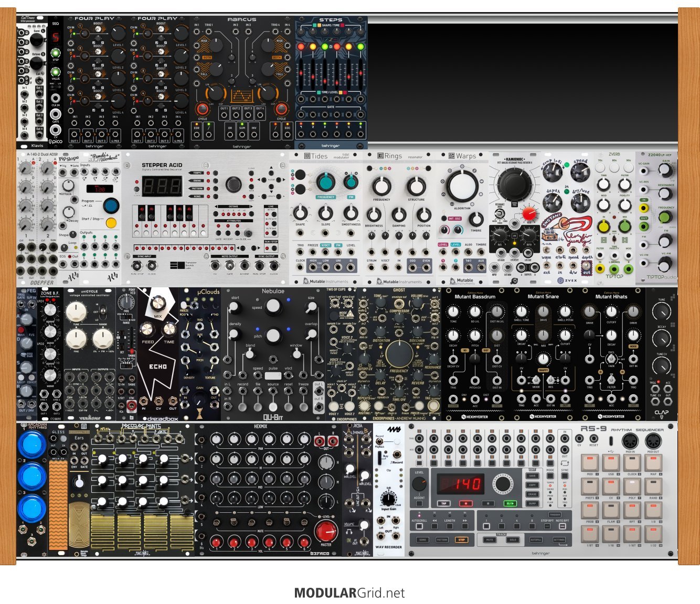Click ERASE in the RS-9 EDIT section
The height and width of the screenshot is (604, 700).
click(x=532, y=494)
